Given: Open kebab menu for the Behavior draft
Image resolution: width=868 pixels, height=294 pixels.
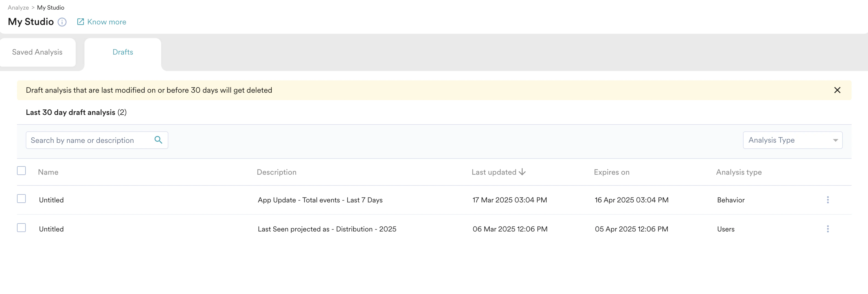Looking at the screenshot, I should click(x=829, y=200).
